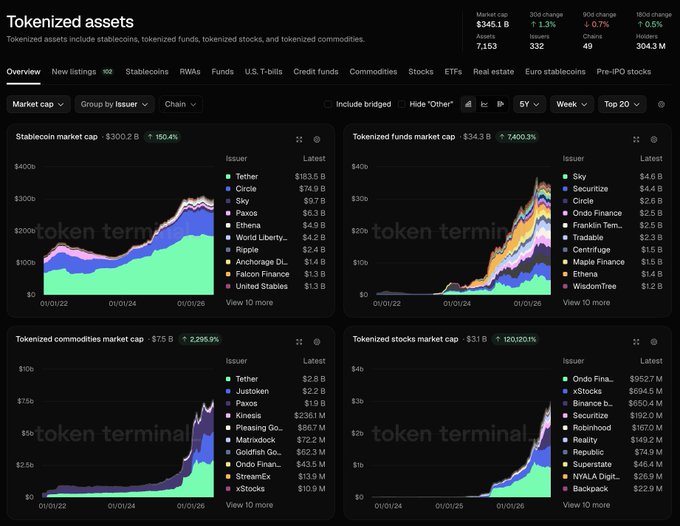Select World Liberty row in Stablecoin legend

point(275,237)
